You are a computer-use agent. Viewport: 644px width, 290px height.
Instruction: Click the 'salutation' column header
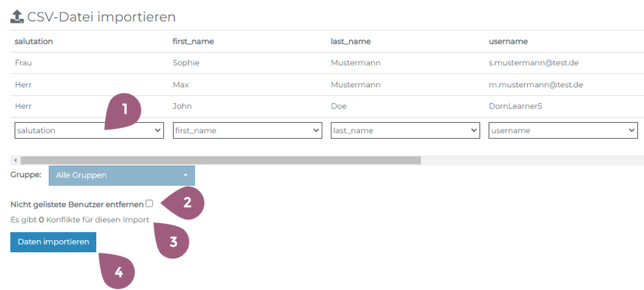pos(34,41)
